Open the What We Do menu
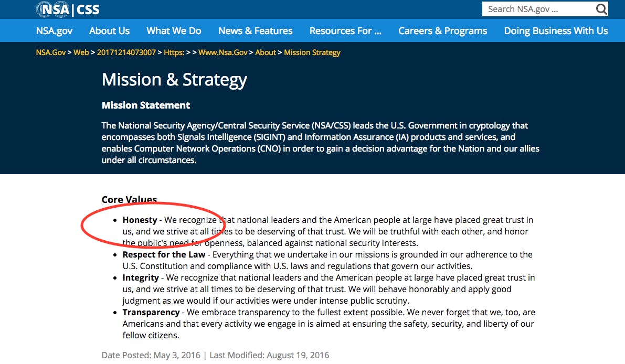 pos(174,30)
